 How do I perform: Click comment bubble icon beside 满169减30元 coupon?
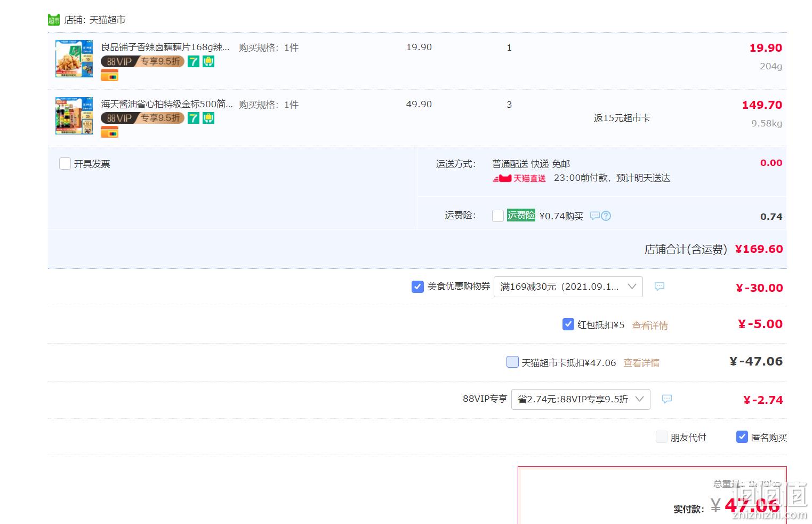660,287
